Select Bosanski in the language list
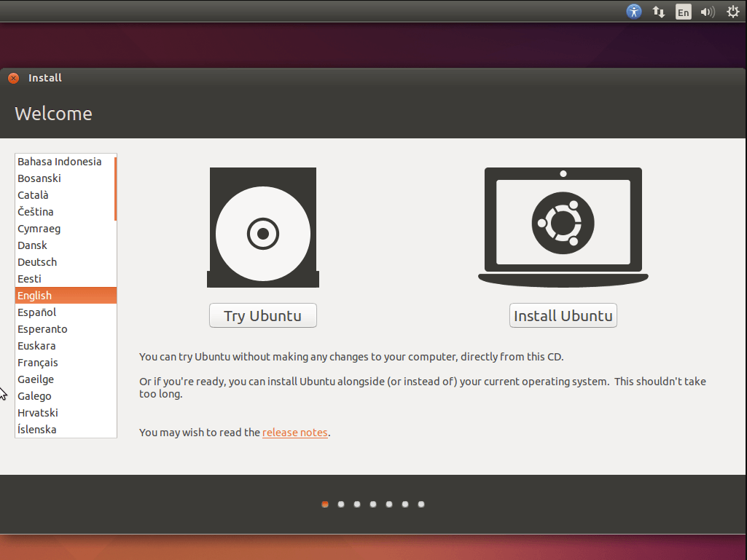The image size is (747, 560). 64,178
